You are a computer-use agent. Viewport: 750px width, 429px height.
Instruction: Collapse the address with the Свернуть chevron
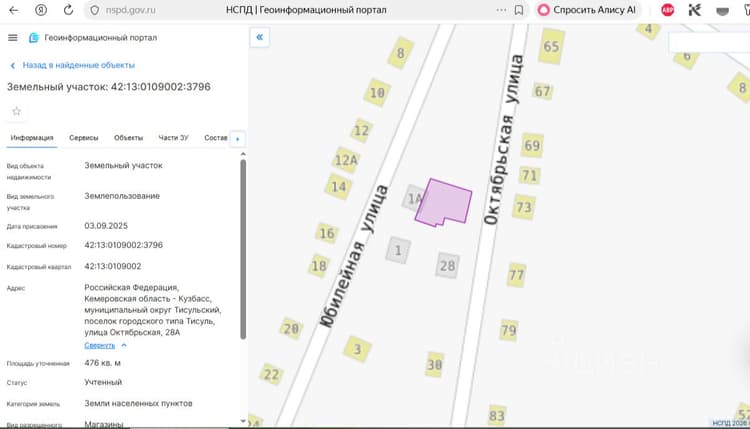coord(124,345)
